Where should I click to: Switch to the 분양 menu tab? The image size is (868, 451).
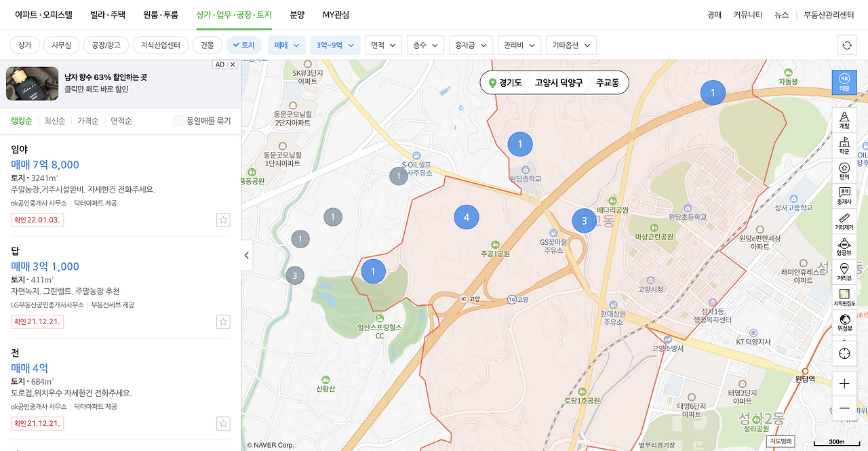(x=297, y=14)
